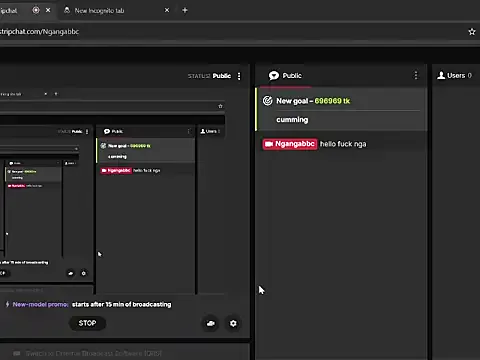Image resolution: width=480 pixels, height=360 pixels.
Task: Click the New goal 696969 tk banner
Action: click(x=341, y=109)
